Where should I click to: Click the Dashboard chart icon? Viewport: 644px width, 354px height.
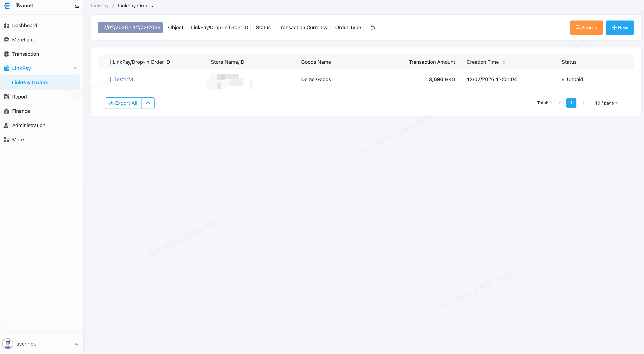(6, 25)
